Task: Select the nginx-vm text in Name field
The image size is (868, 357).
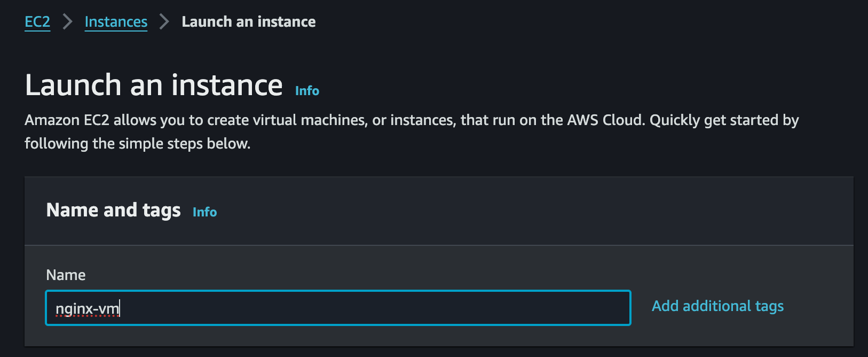Action: click(x=89, y=308)
